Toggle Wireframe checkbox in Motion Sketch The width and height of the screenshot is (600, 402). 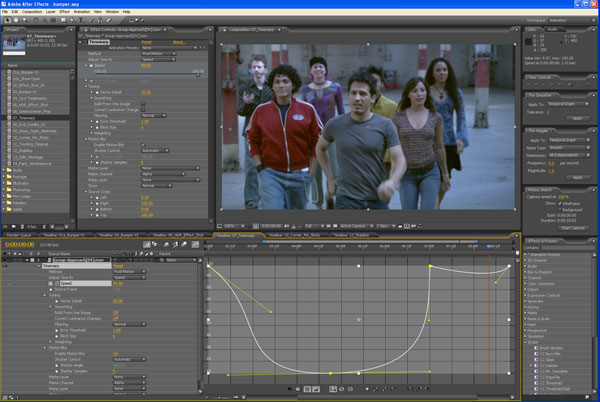point(560,203)
